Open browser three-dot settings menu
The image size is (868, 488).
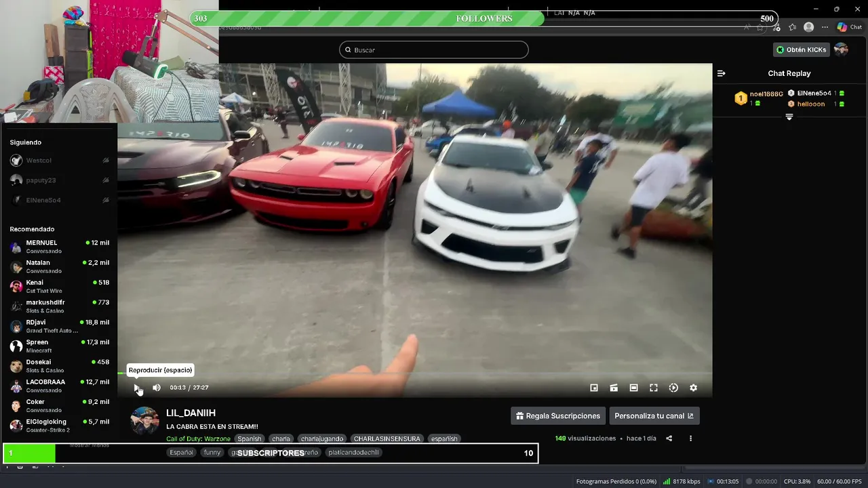click(x=825, y=27)
